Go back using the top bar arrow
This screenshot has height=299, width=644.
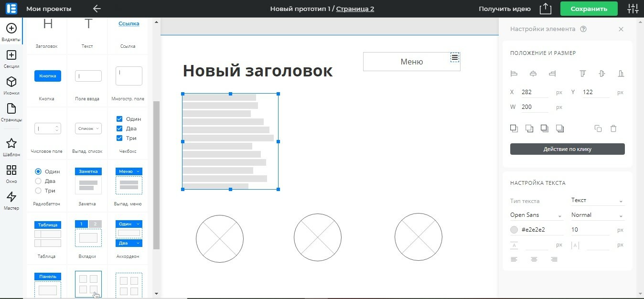pos(97,9)
